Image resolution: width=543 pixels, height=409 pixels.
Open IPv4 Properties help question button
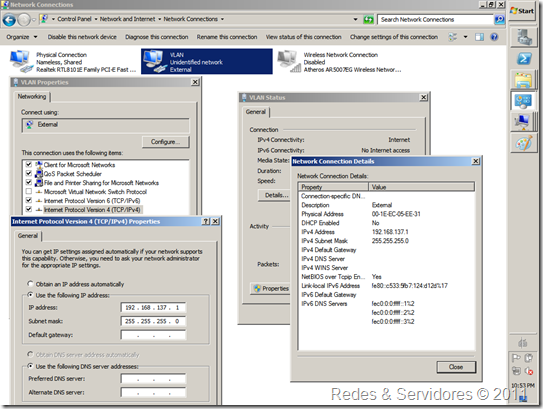[206, 221]
